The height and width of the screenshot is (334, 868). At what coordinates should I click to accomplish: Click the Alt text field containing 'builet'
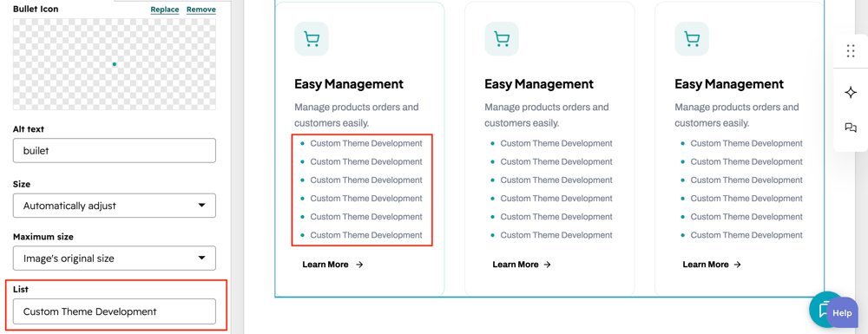coord(115,150)
